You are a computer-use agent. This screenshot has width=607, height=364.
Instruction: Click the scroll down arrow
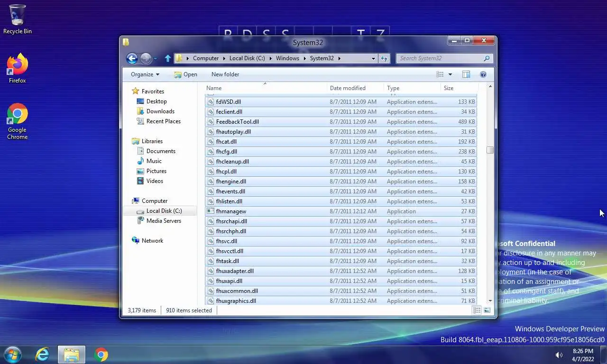pyautogui.click(x=490, y=300)
